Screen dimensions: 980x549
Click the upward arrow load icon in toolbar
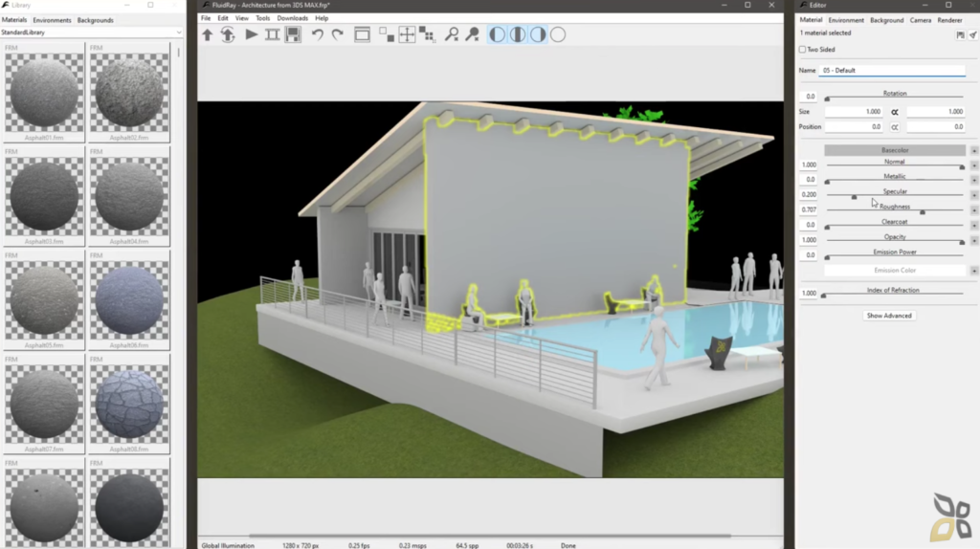[x=208, y=35]
